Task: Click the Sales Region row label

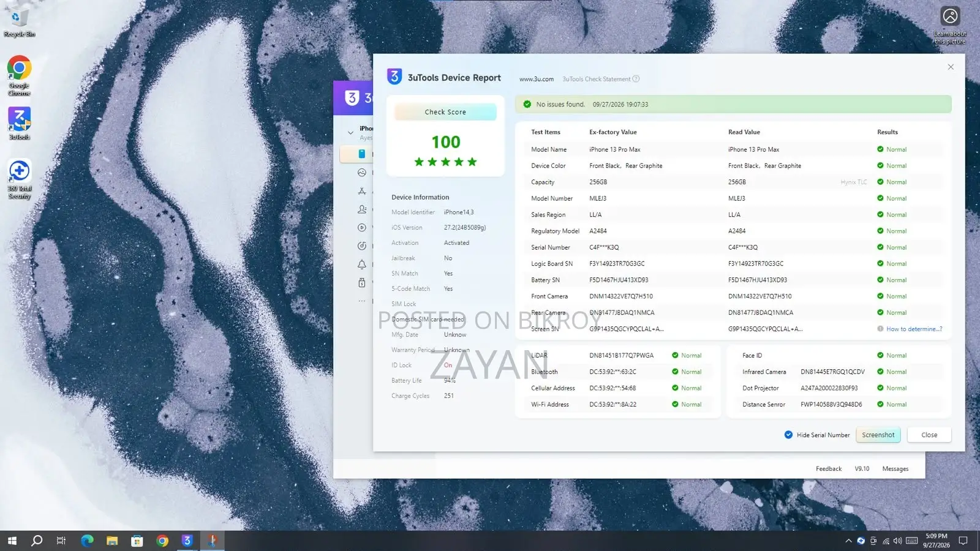Action: tap(548, 215)
